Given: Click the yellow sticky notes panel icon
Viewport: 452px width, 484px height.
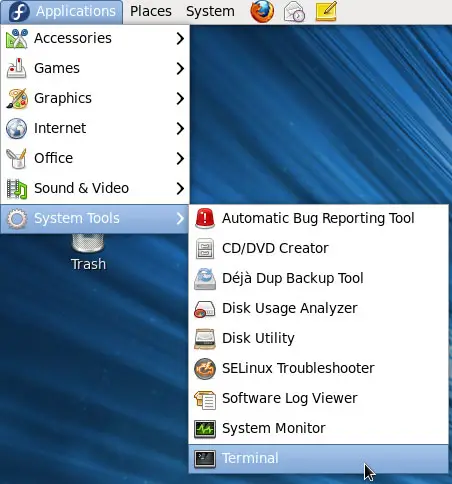Looking at the screenshot, I should pos(326,11).
